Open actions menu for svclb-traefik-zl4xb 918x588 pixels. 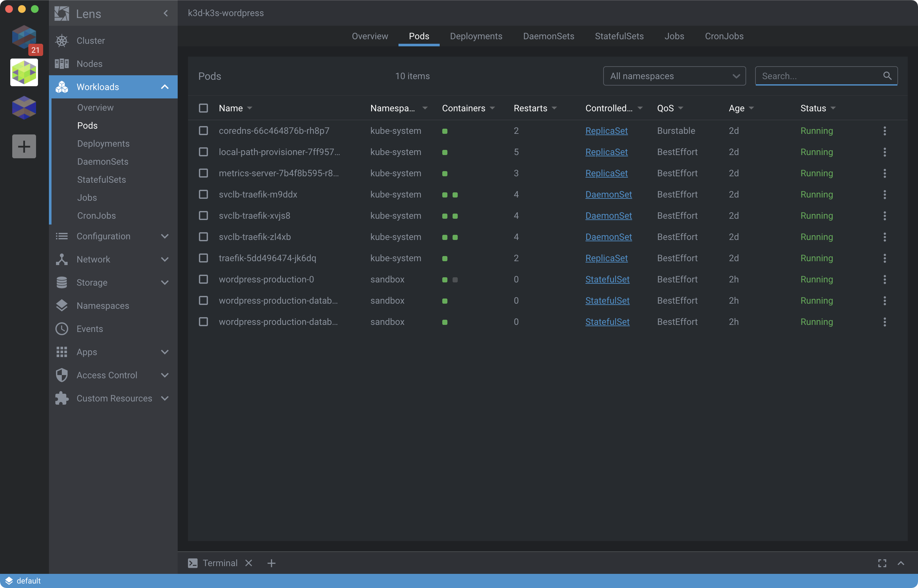coord(885,237)
